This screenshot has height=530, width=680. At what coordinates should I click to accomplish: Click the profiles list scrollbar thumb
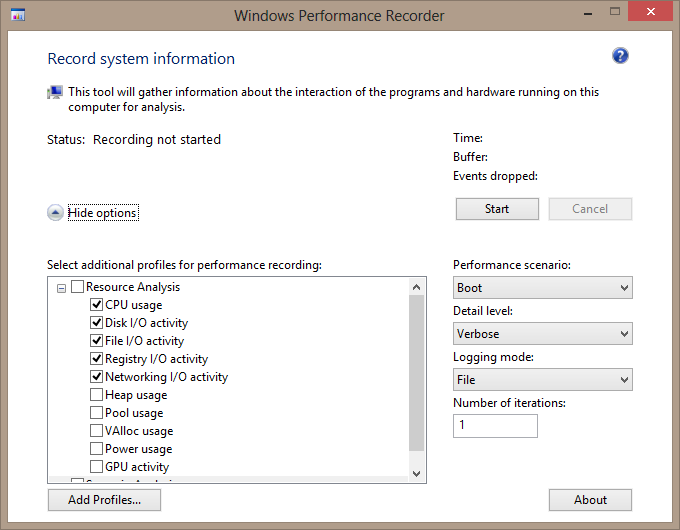[417, 373]
